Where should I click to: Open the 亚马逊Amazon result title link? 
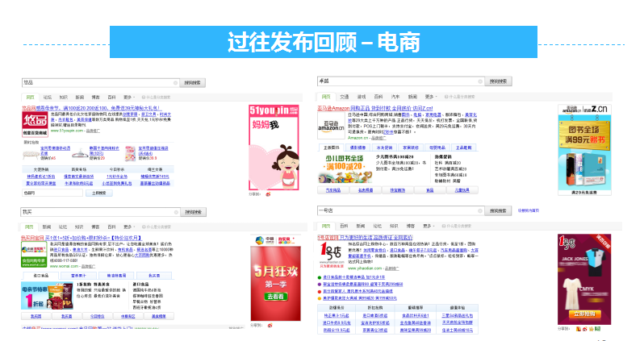(x=375, y=108)
